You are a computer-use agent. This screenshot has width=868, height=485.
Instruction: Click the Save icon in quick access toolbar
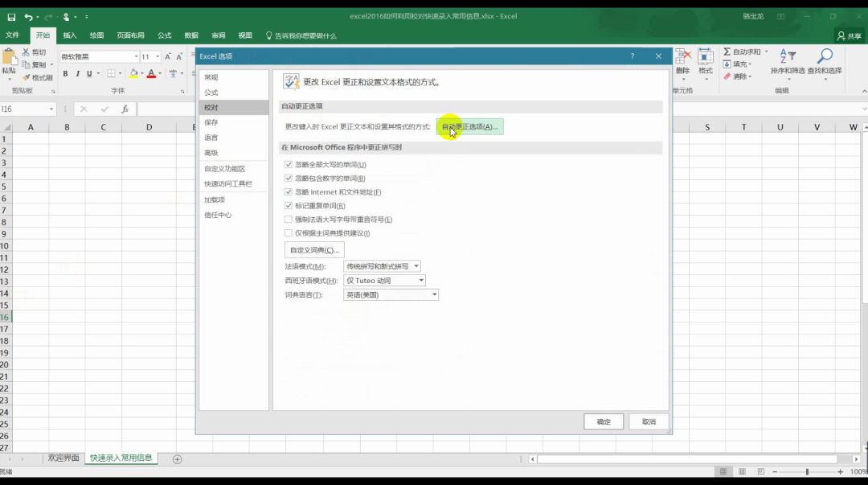[x=11, y=17]
